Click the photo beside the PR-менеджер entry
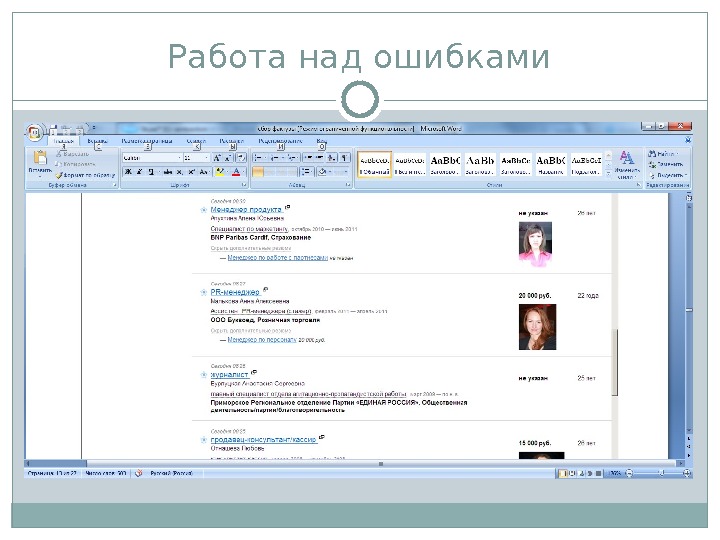This screenshot has width=720, height=540. click(537, 327)
